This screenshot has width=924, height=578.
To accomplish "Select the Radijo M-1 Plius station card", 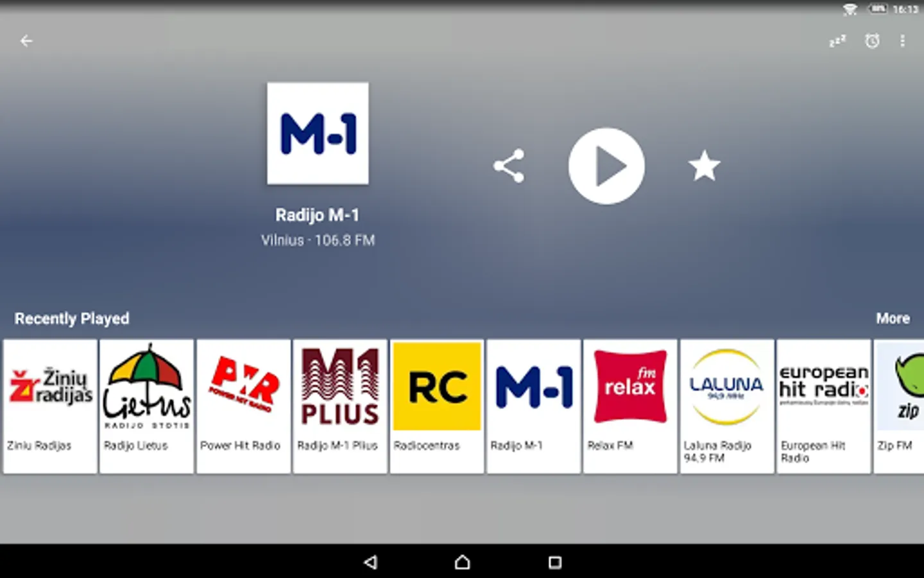I will click(x=340, y=407).
